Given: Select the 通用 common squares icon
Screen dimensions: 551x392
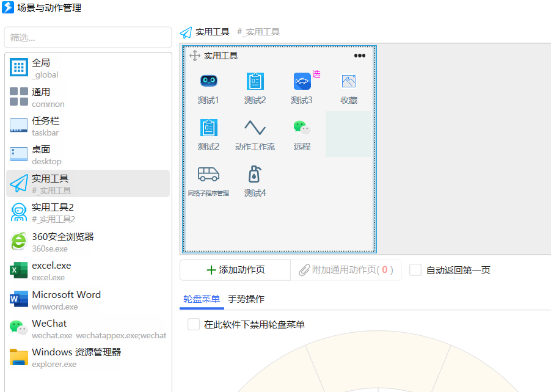Looking at the screenshot, I should [18, 96].
